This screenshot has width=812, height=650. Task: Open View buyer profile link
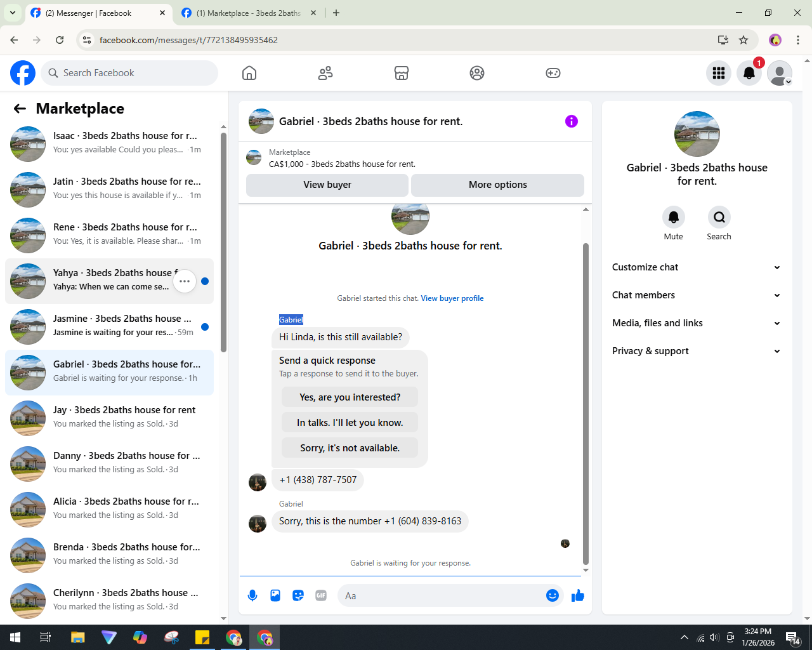click(x=452, y=298)
